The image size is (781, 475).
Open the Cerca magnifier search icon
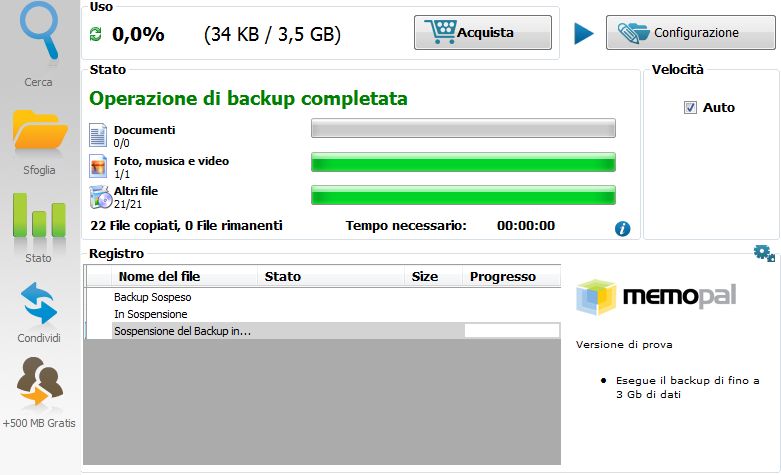point(39,34)
